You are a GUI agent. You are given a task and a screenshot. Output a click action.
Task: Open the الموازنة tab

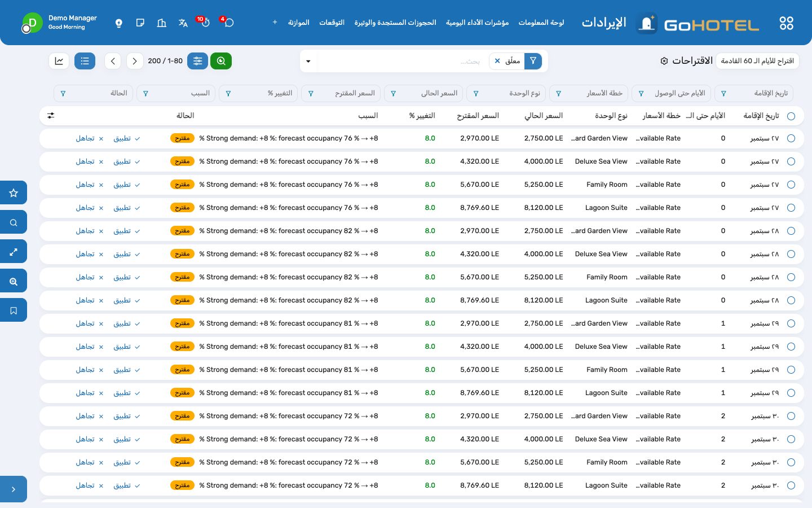point(299,23)
